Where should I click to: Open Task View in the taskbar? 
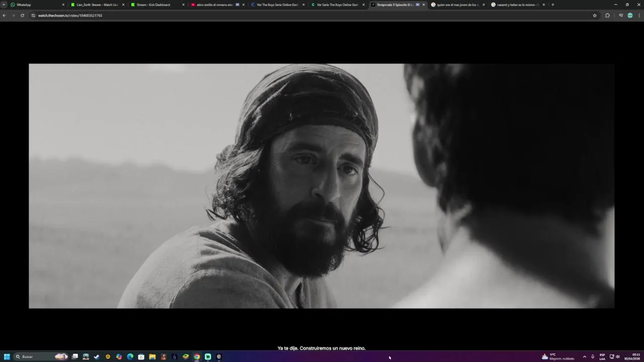(75, 356)
